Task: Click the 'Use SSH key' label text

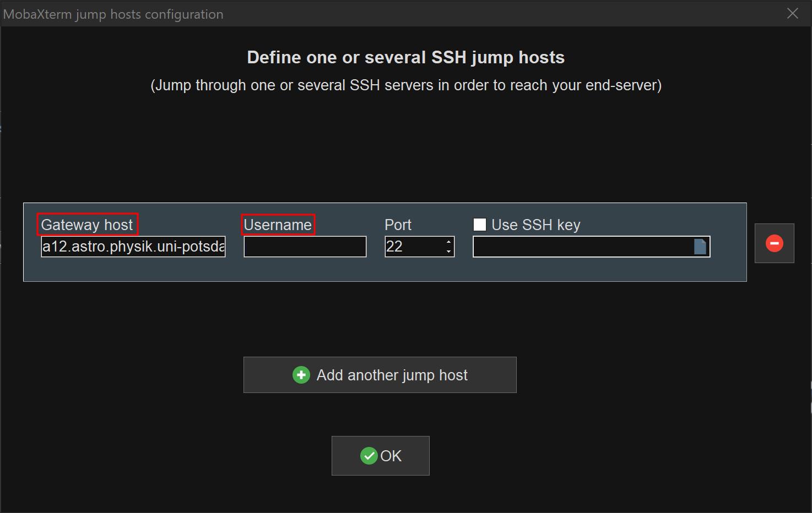Action: [x=535, y=225]
